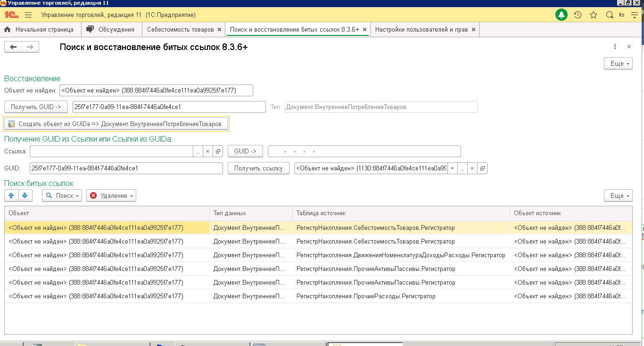Click the Тип field

coord(381,107)
